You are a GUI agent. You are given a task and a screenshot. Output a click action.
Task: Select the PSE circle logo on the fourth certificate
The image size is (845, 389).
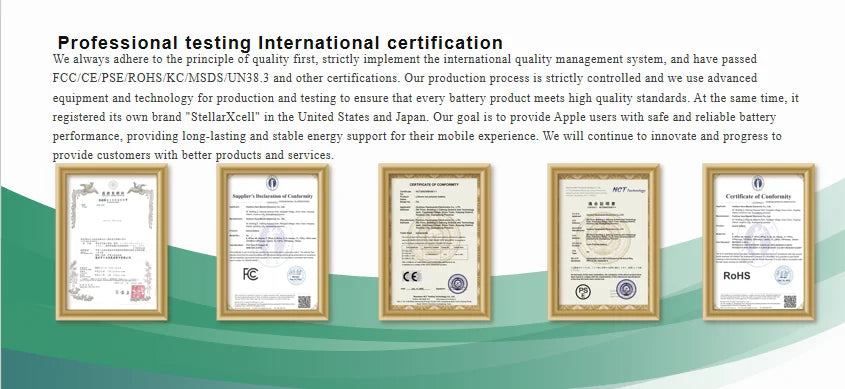(x=583, y=291)
